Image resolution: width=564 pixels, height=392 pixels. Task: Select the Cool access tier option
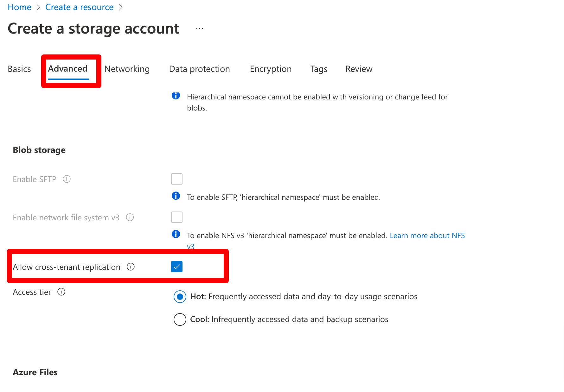[180, 319]
